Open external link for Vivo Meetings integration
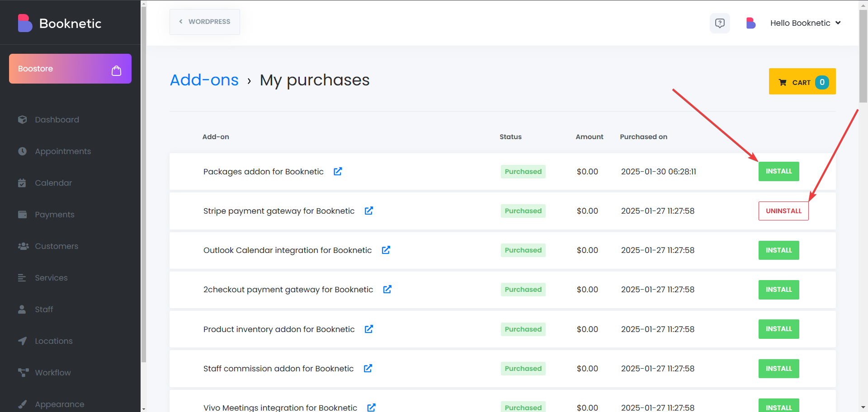 click(372, 407)
